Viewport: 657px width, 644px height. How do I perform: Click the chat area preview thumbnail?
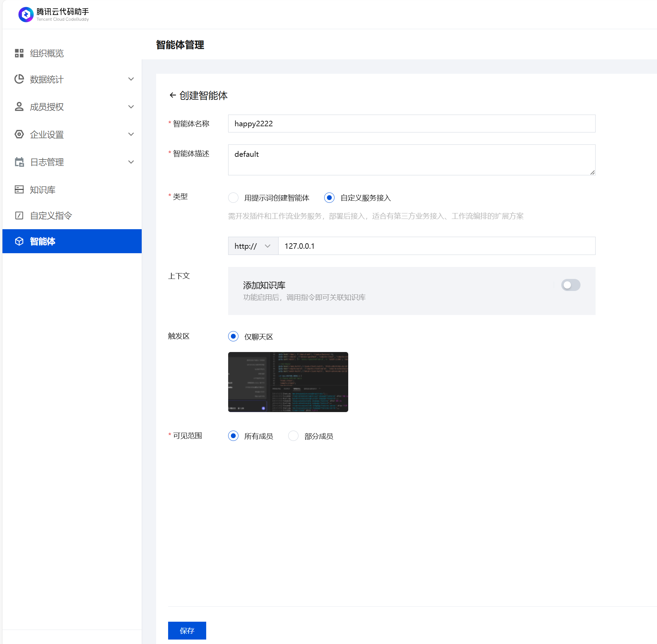coord(288,382)
